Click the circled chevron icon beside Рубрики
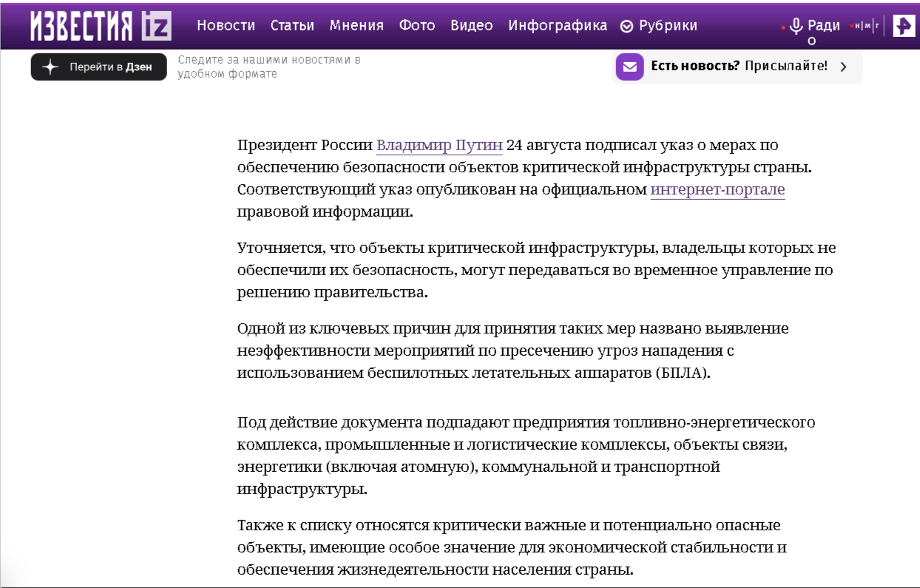Screen dimensions: 920x588 coord(626,27)
